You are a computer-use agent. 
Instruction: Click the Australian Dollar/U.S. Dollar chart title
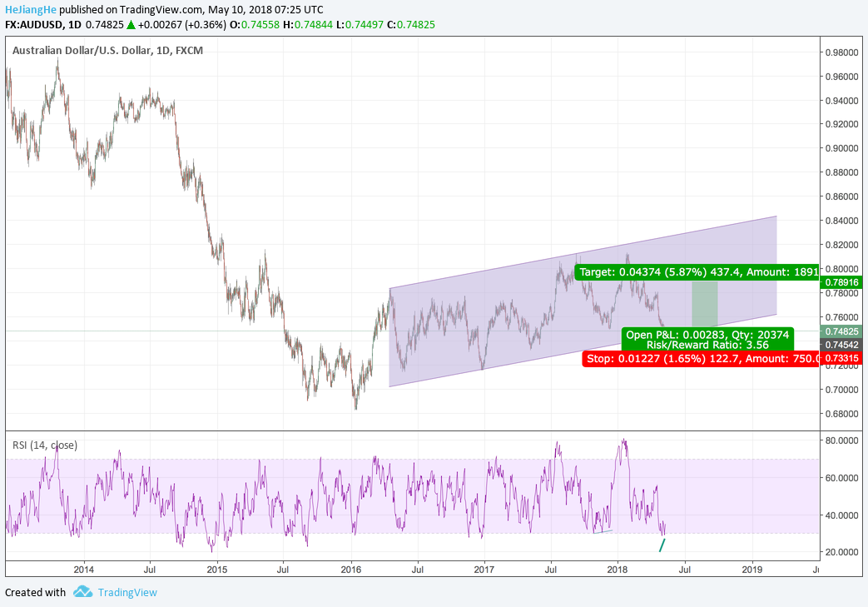[x=107, y=51]
